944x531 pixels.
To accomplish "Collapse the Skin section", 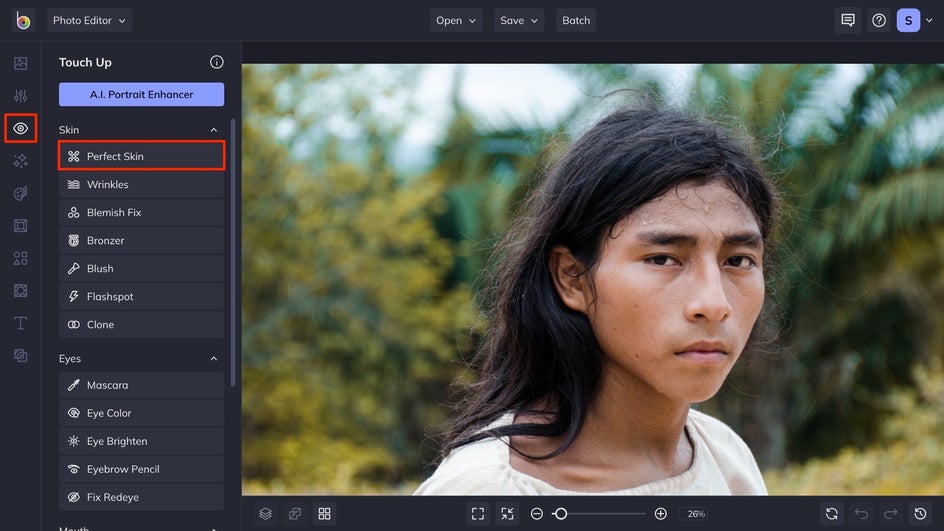I will [213, 130].
